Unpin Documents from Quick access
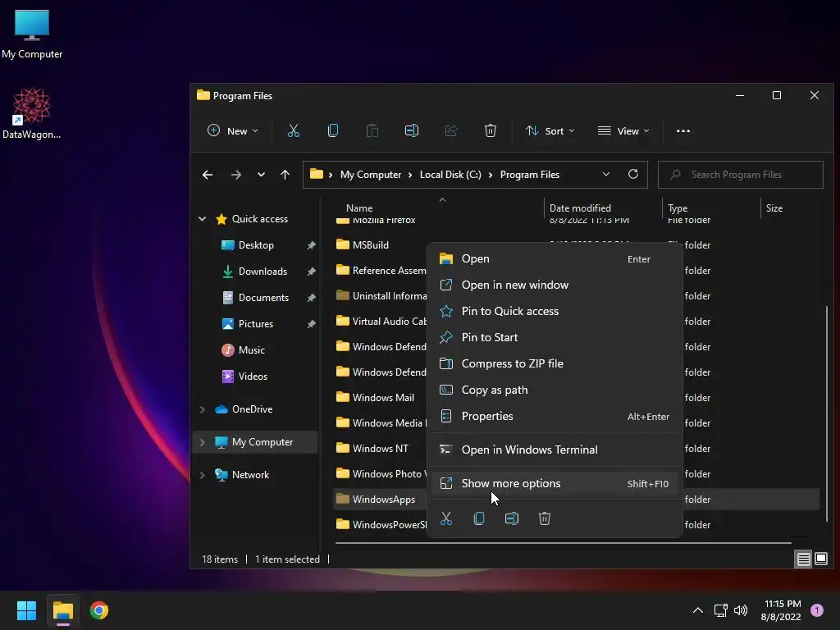Image resolution: width=840 pixels, height=630 pixels. (x=311, y=298)
